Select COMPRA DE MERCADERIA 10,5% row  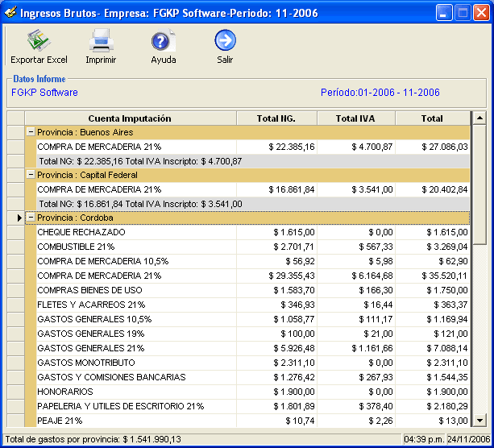[253, 261]
